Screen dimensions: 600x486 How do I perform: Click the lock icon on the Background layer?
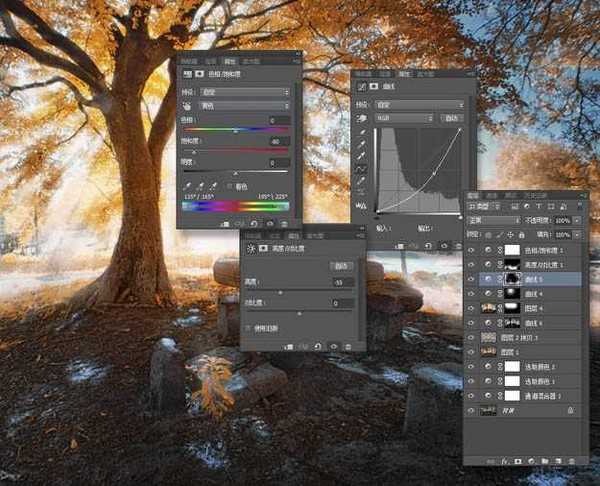point(571,410)
